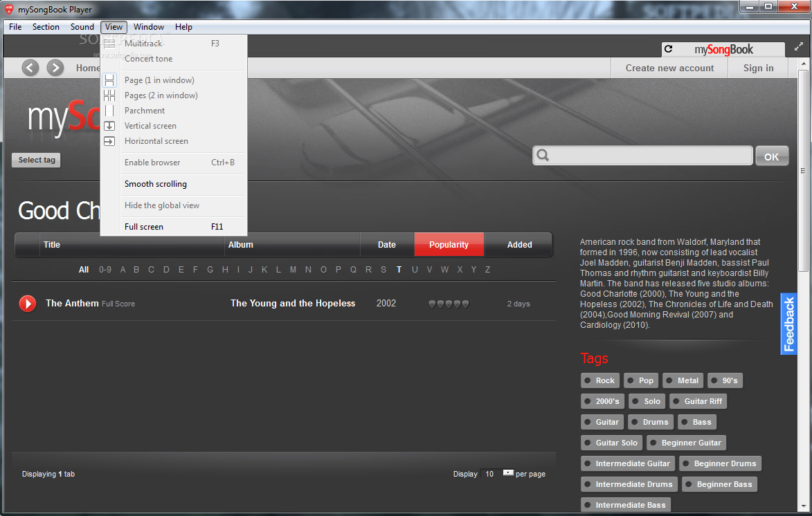Click the single page layout icon
The width and height of the screenshot is (812, 516).
click(109, 80)
